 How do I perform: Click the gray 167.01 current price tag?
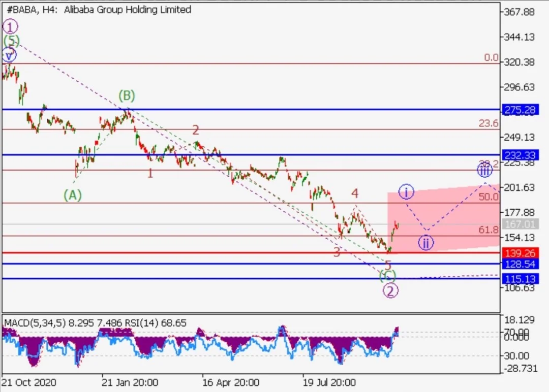click(x=520, y=224)
